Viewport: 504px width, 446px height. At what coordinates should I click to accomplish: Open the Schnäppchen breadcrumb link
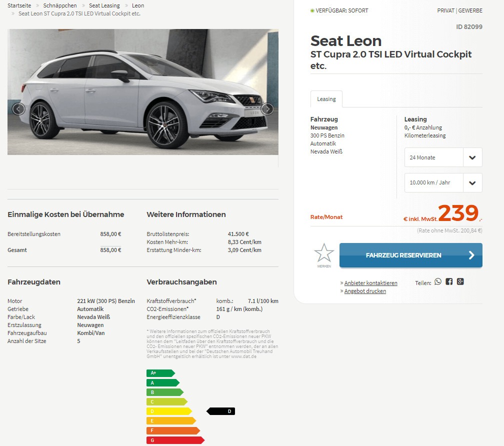[x=60, y=5]
